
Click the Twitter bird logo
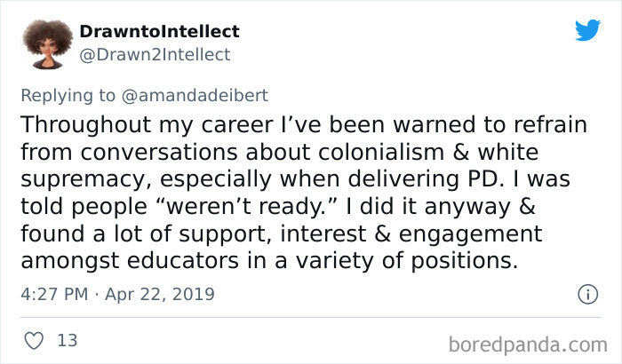(x=586, y=29)
